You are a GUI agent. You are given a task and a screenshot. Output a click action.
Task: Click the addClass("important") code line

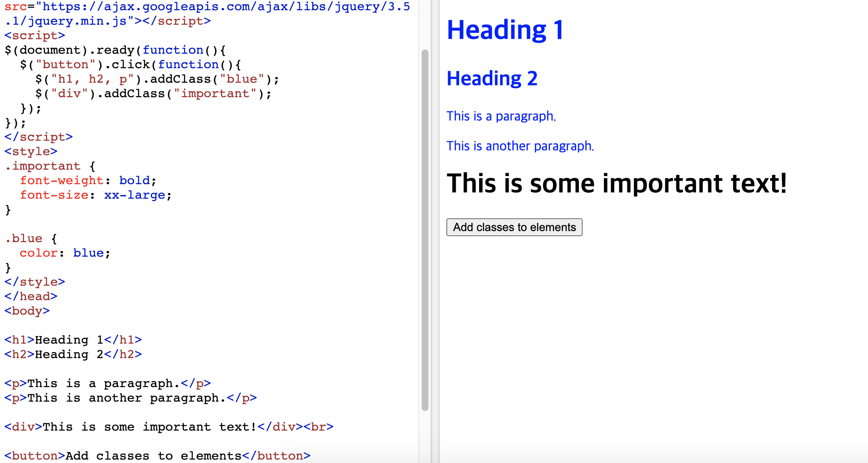pos(153,94)
